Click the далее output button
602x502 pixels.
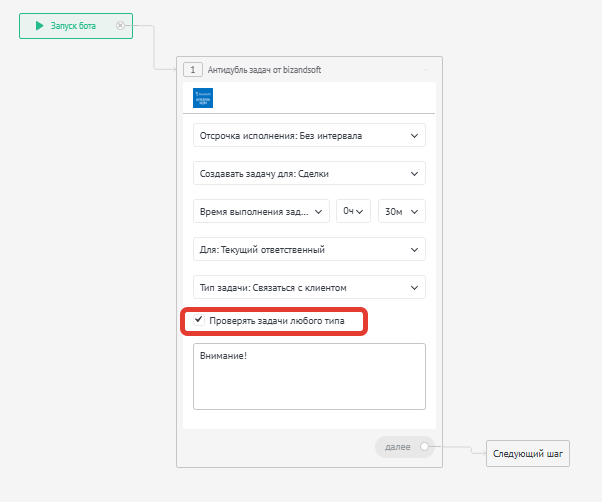tap(404, 447)
